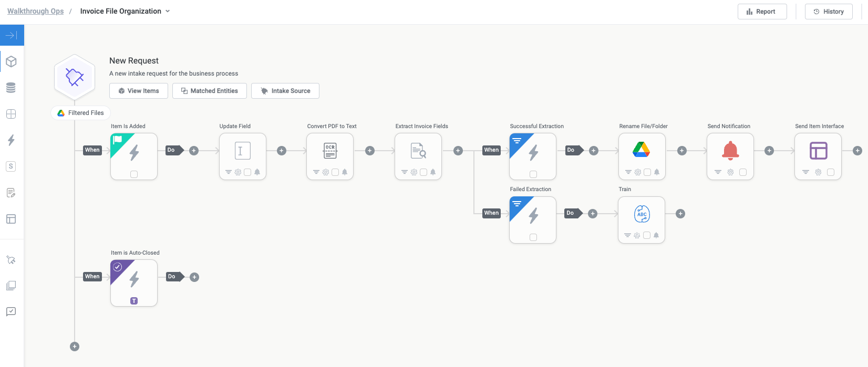This screenshot has height=367, width=868.
Task: Click the Intake Source button
Action: (285, 91)
